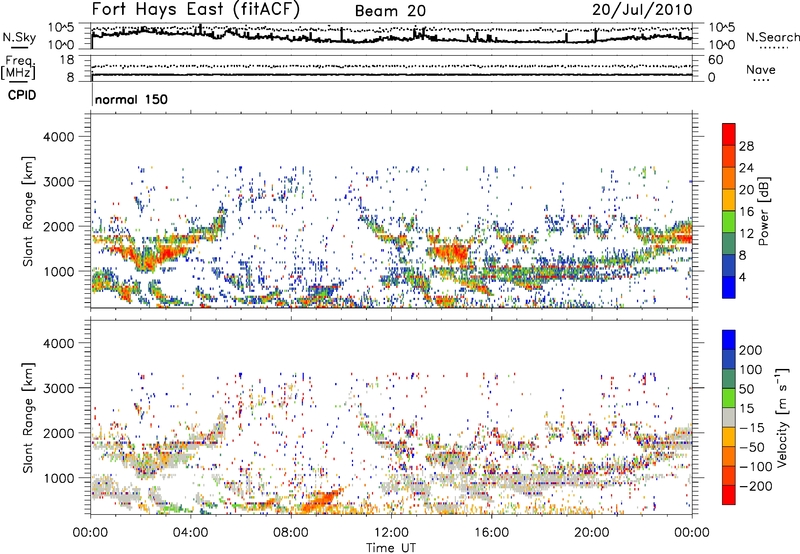
Task: Click the '16:00' time axis label
Action: pos(491,533)
